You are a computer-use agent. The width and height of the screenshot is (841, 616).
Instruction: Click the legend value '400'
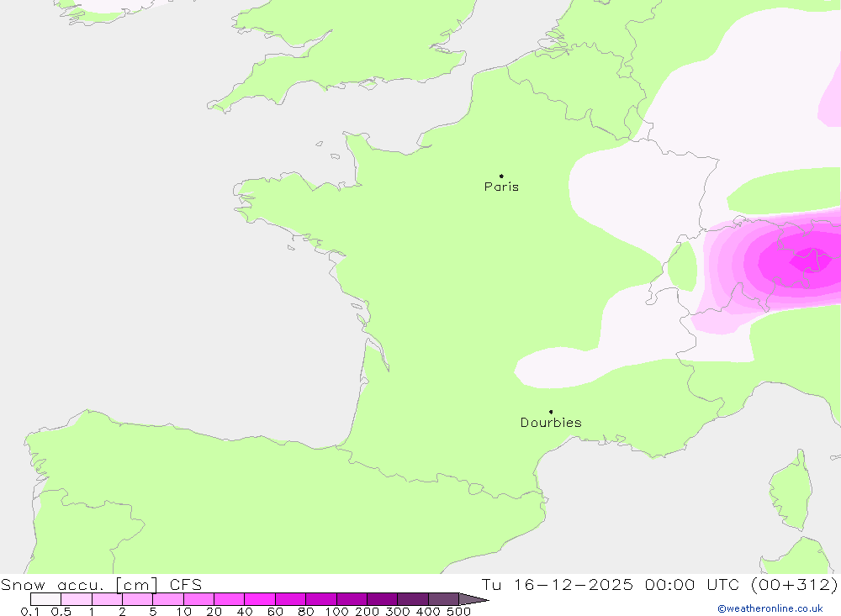(429, 612)
